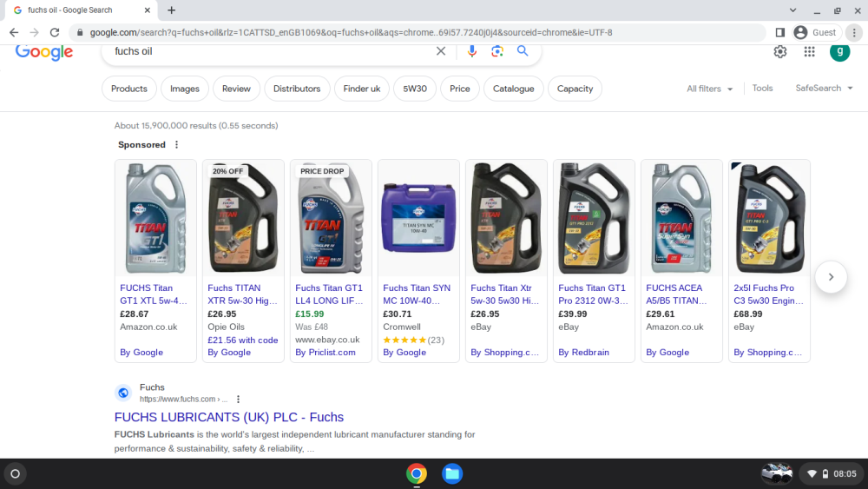Click the Google logo
Image resolution: width=868 pixels, height=489 pixels.
(x=44, y=51)
